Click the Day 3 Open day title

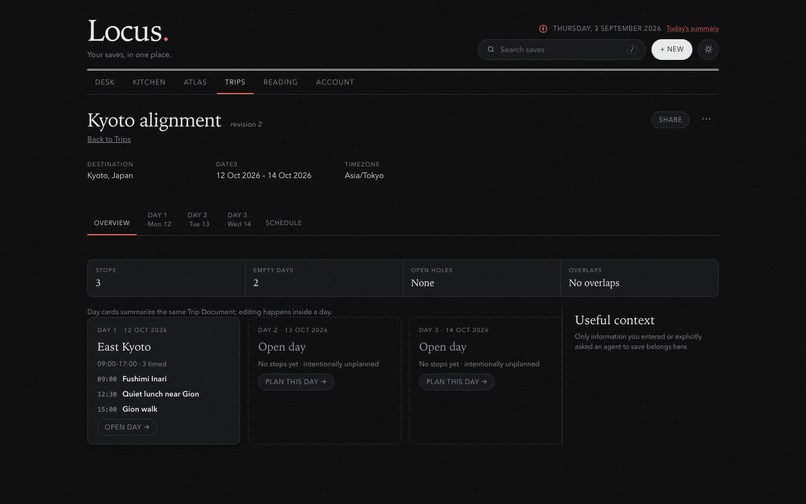[443, 347]
